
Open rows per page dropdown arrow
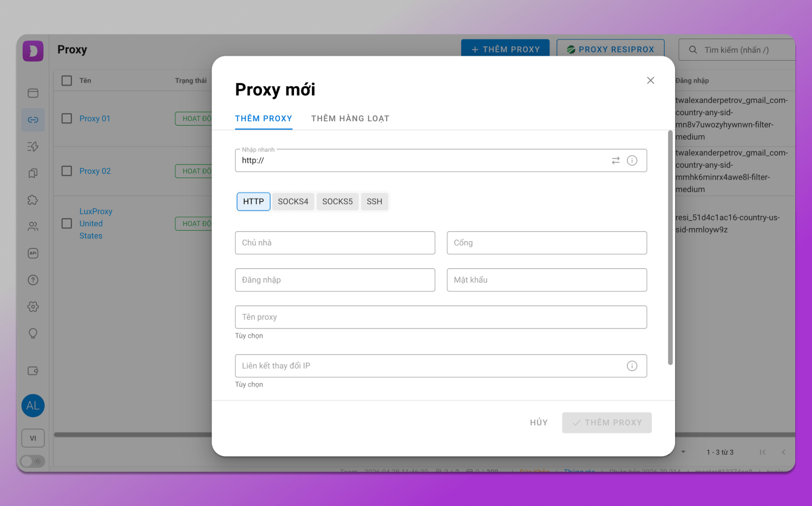(683, 452)
